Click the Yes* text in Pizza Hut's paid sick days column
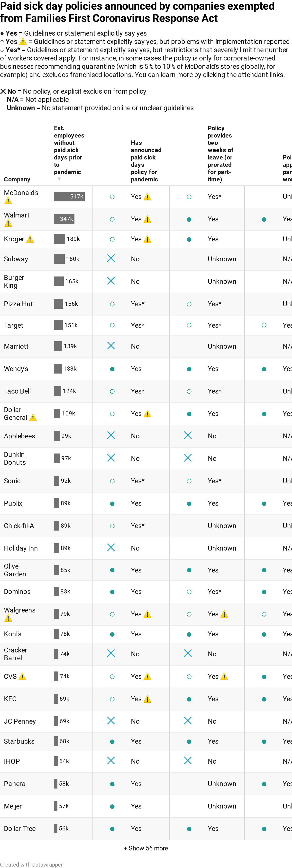The width and height of the screenshot is (292, 868). coord(137,304)
